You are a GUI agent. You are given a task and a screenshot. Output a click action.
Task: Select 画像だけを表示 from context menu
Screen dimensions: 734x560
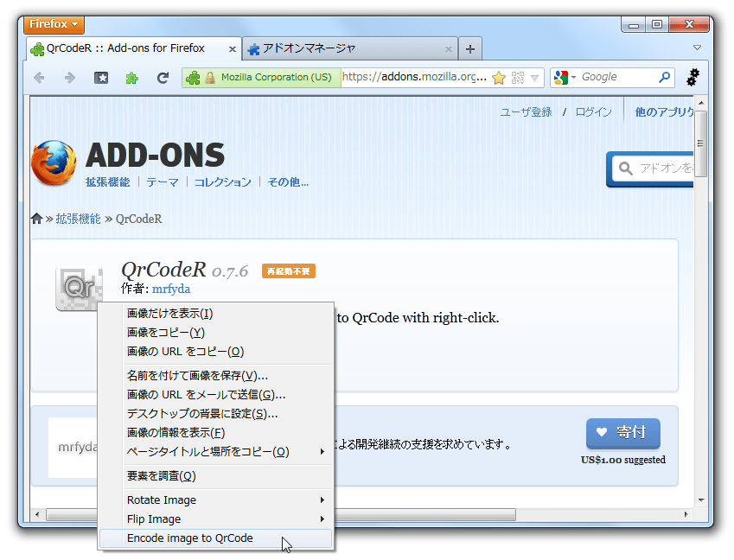(216, 314)
